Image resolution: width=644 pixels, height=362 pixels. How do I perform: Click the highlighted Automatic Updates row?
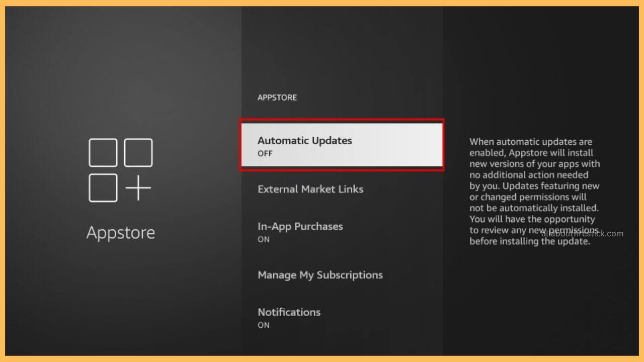(x=342, y=145)
